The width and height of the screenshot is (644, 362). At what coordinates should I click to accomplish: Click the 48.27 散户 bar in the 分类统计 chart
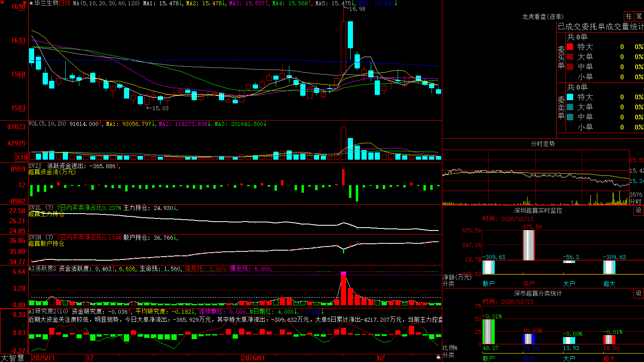click(x=489, y=332)
